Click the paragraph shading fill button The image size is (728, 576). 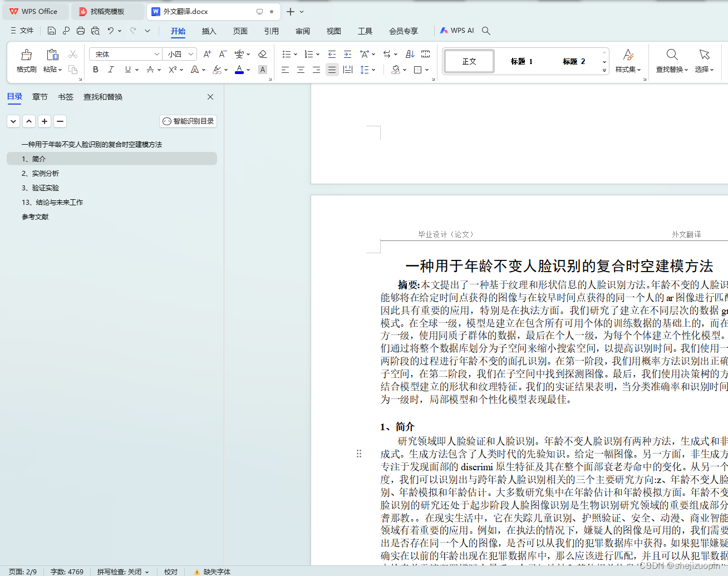(x=396, y=70)
